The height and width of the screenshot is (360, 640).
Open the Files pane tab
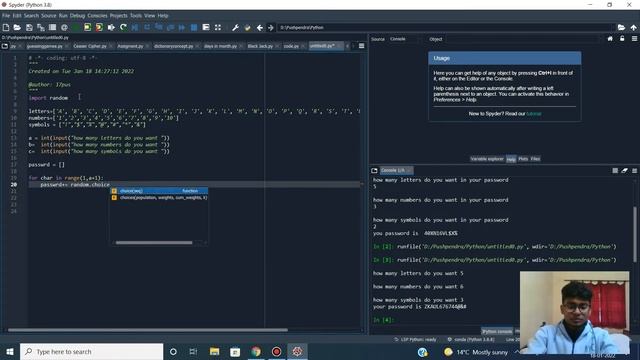point(535,159)
